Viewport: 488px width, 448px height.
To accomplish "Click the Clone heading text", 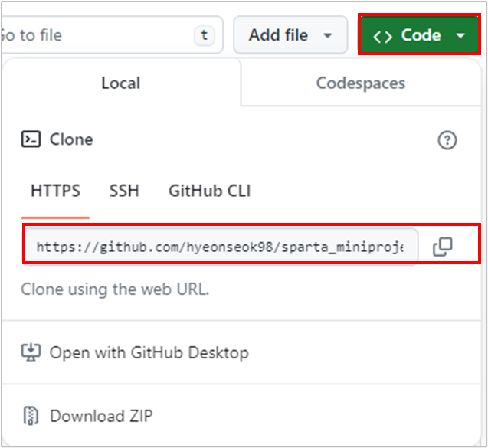I will [x=71, y=139].
